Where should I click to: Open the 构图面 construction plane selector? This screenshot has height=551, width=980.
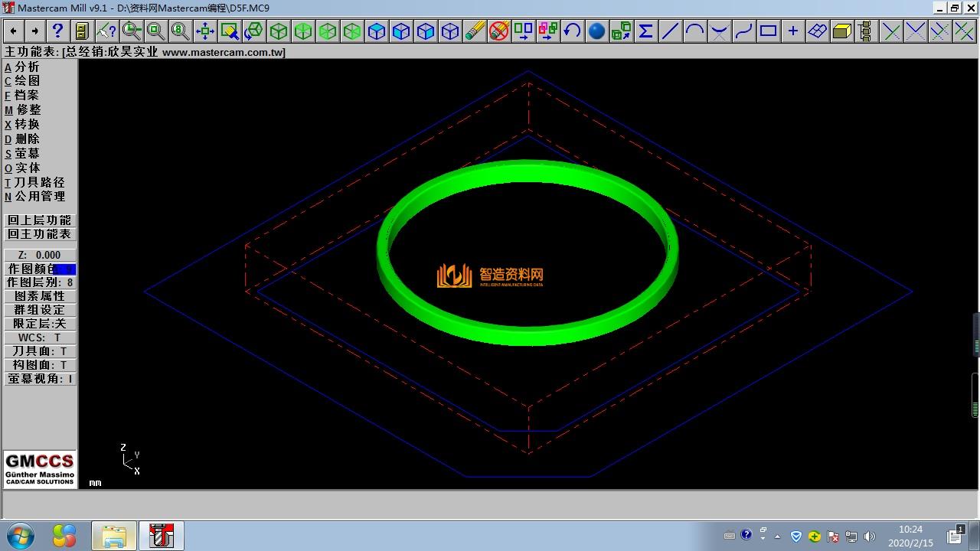pyautogui.click(x=40, y=365)
